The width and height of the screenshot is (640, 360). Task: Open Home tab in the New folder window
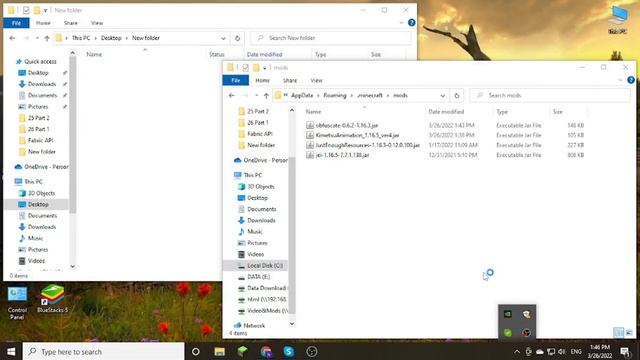pyautogui.click(x=43, y=23)
